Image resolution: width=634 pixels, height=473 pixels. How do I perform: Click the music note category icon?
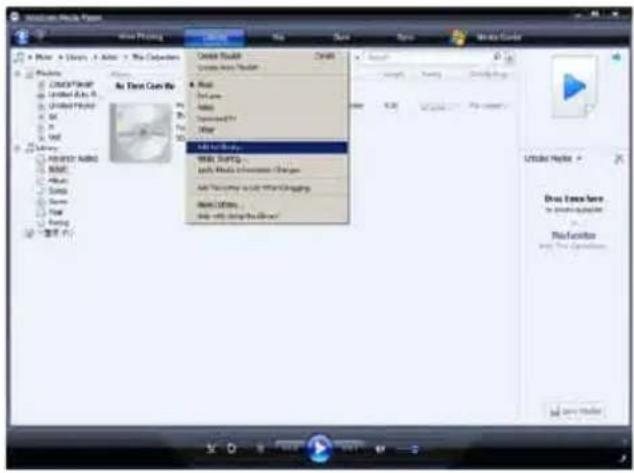(x=19, y=57)
